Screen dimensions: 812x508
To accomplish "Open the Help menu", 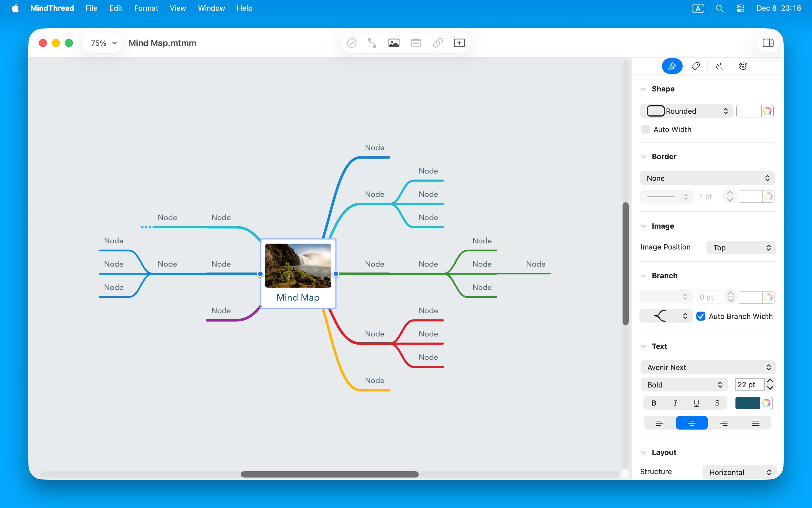I will (244, 8).
